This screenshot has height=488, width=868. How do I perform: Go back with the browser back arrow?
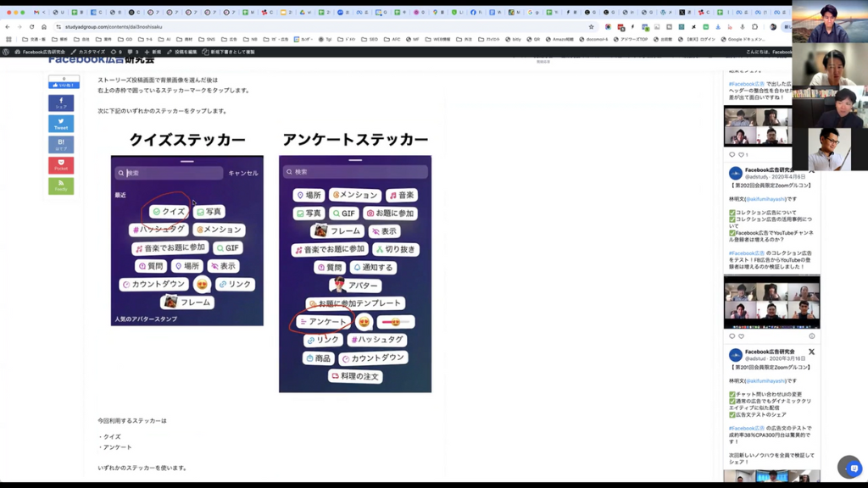click(x=7, y=26)
